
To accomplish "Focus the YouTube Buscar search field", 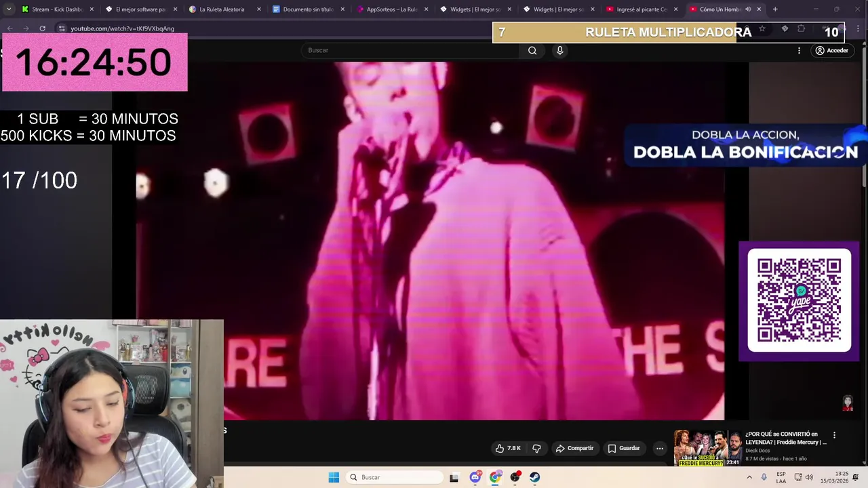I will click(410, 50).
